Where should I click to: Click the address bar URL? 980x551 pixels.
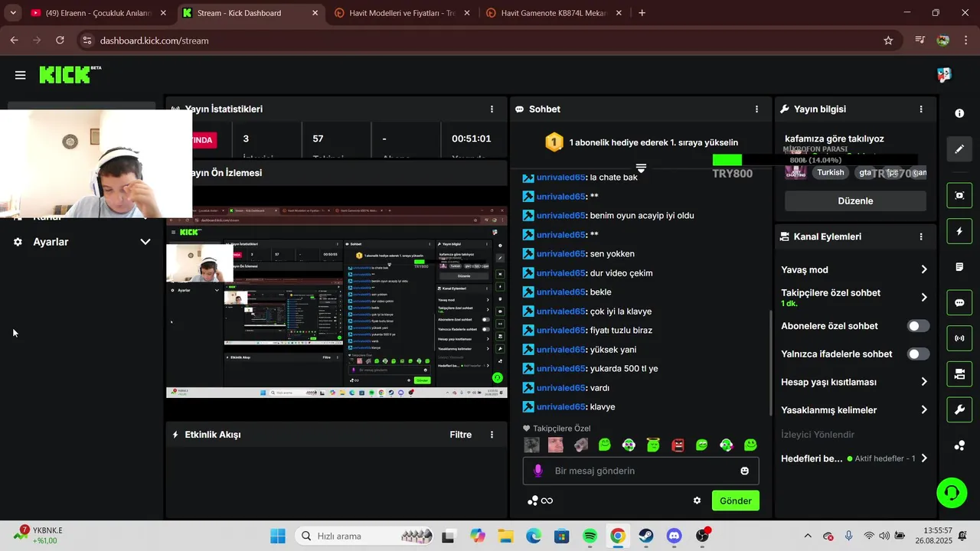click(x=154, y=41)
